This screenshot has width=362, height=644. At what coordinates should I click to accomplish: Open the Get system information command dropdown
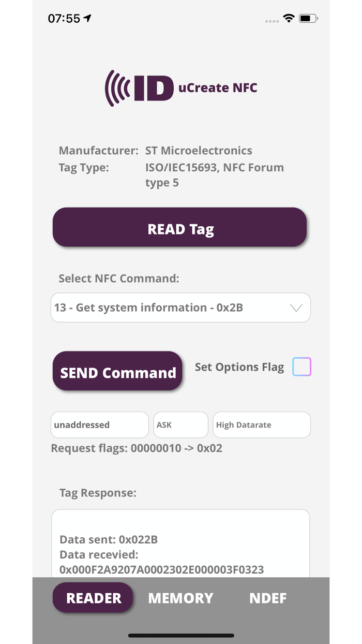(180, 308)
